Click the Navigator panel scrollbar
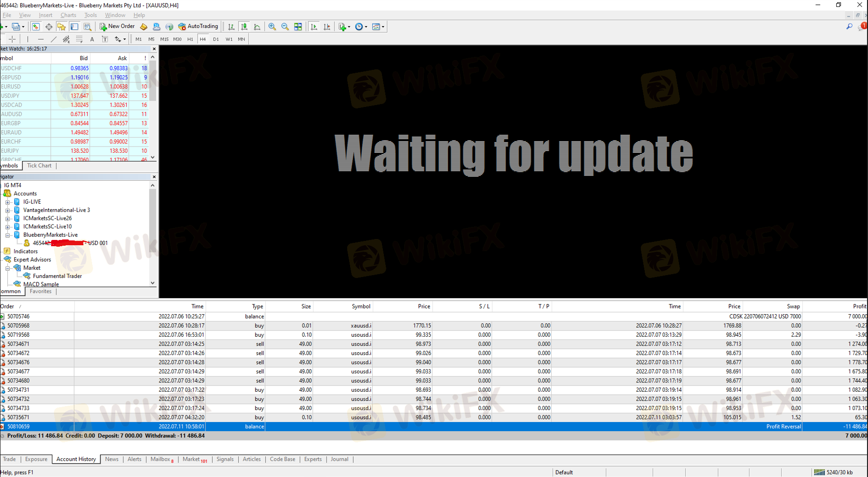 point(153,234)
